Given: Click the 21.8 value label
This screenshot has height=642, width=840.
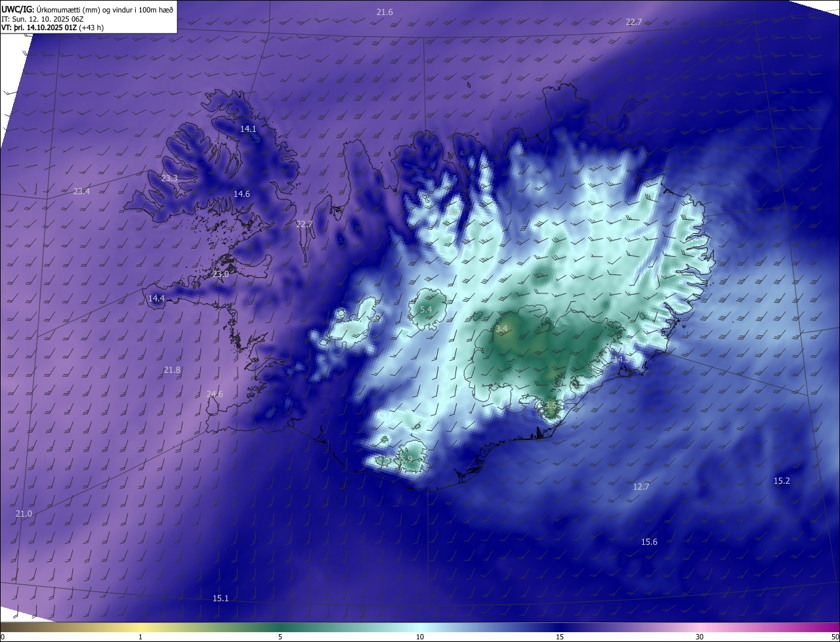Looking at the screenshot, I should point(172,370).
